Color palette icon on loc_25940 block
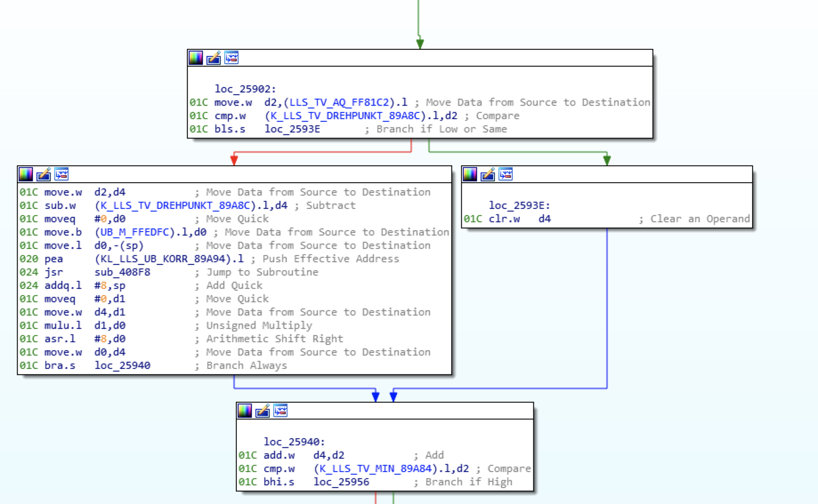 coord(244,411)
